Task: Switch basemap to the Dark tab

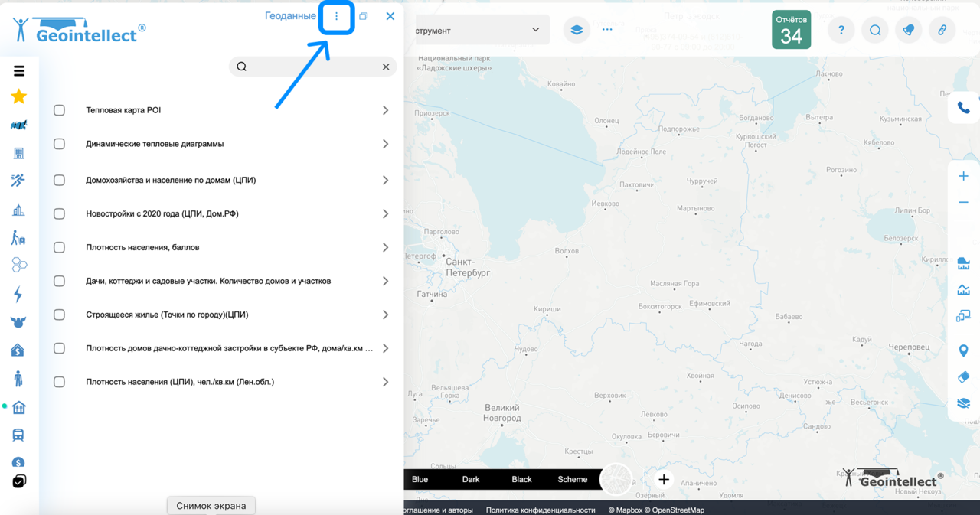Action: pyautogui.click(x=470, y=479)
